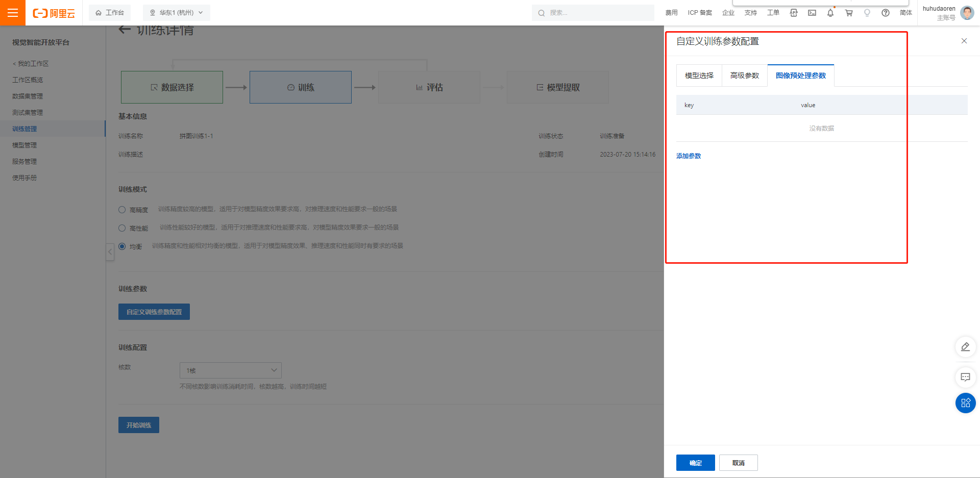Click the 训练准备 status value
The width and height of the screenshot is (980, 478).
click(612, 136)
